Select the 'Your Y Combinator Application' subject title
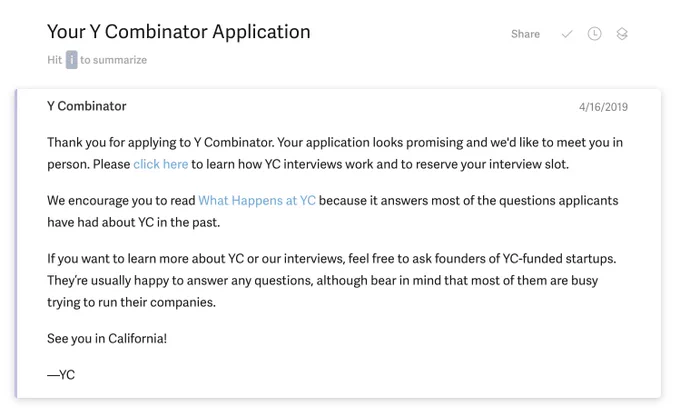Screen dimensions: 680x416 [x=179, y=32]
